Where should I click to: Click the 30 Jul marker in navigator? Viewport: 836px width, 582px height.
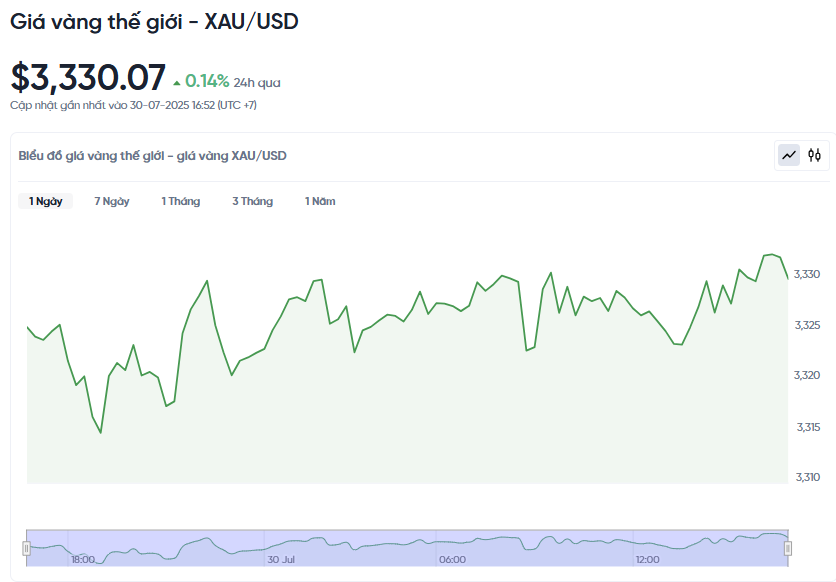coord(281,560)
